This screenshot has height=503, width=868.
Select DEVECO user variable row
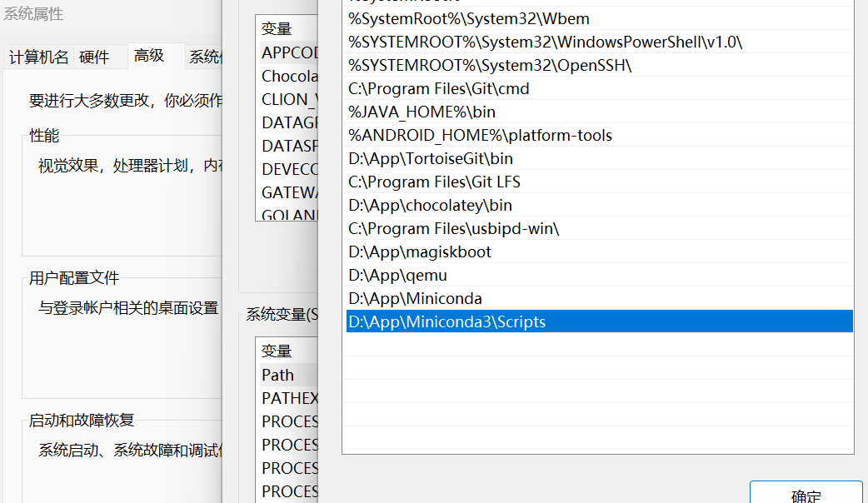[x=287, y=169]
